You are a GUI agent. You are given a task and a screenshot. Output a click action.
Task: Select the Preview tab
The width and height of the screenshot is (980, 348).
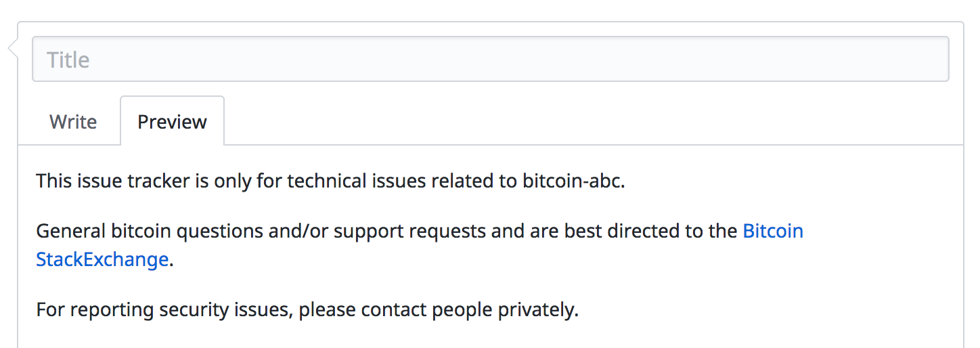pyautogui.click(x=172, y=122)
